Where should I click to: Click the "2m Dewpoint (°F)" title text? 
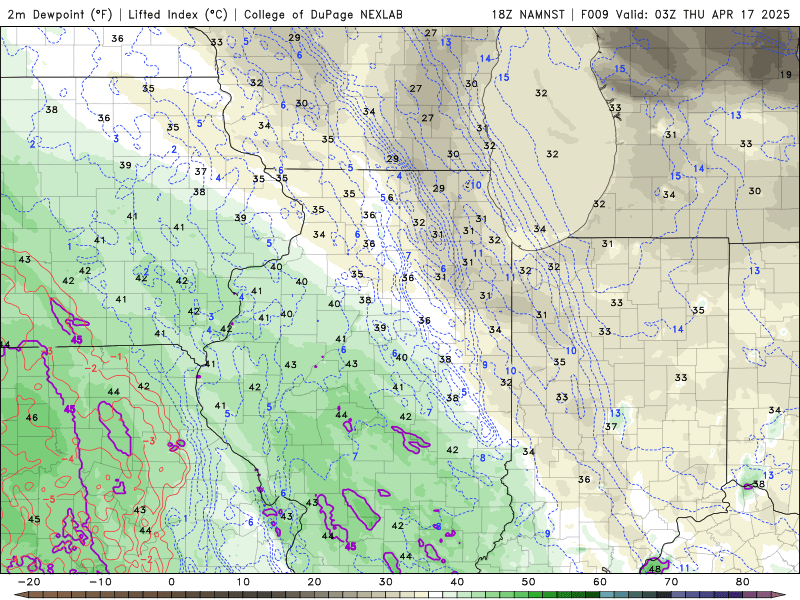[x=60, y=14]
